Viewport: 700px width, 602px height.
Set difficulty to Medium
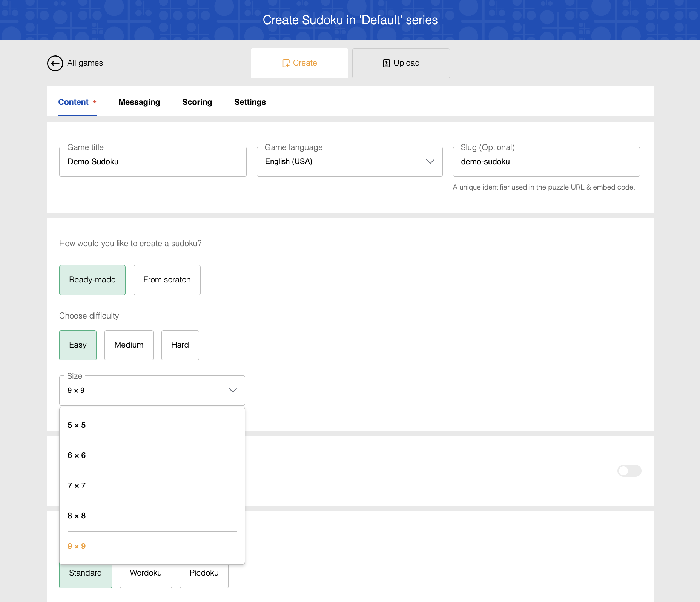click(129, 345)
